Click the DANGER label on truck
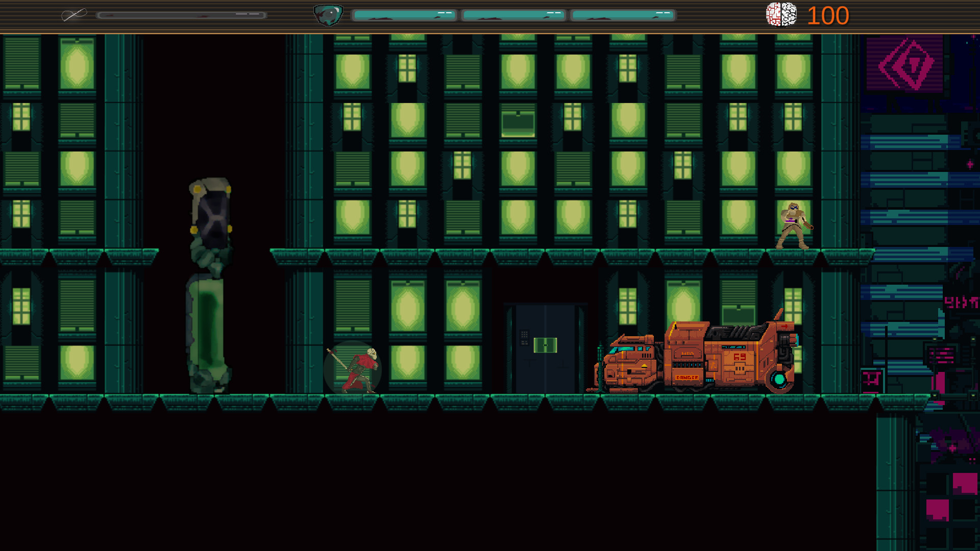Viewport: 980px width, 551px height. pyautogui.click(x=687, y=378)
